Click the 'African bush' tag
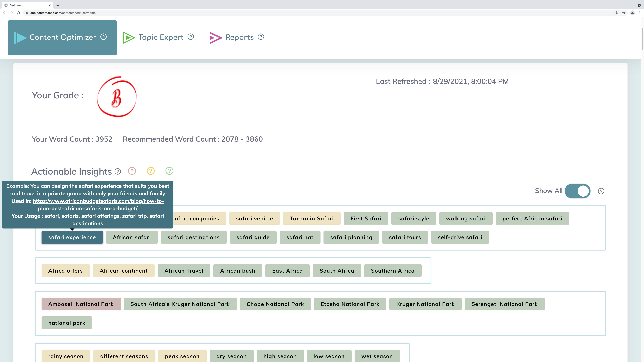The height and width of the screenshot is (362, 644). point(238,271)
